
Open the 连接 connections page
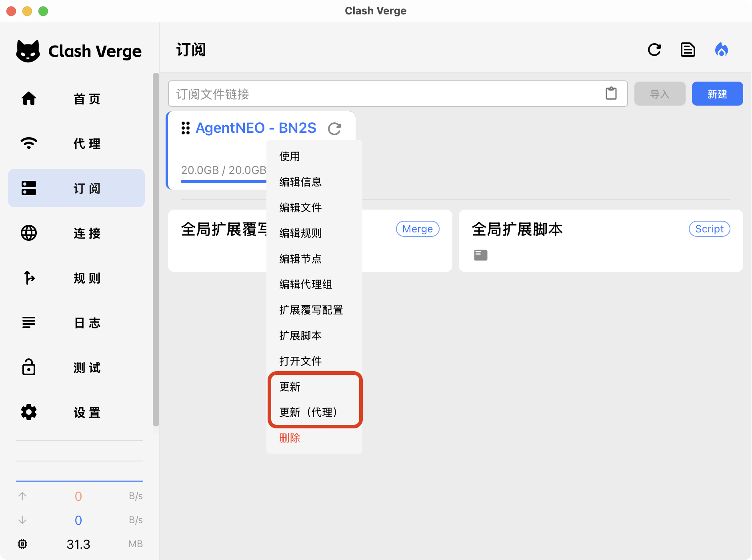(76, 233)
